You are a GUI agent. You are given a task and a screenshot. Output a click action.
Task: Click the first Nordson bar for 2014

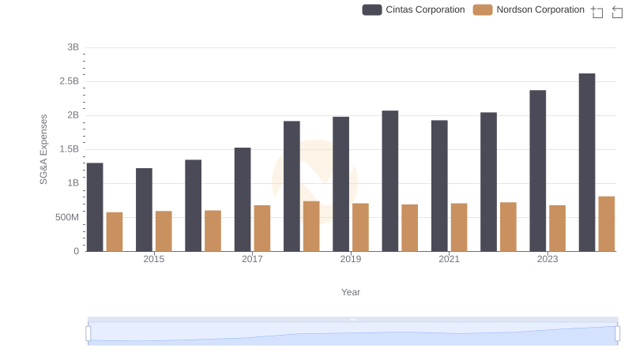click(x=115, y=232)
